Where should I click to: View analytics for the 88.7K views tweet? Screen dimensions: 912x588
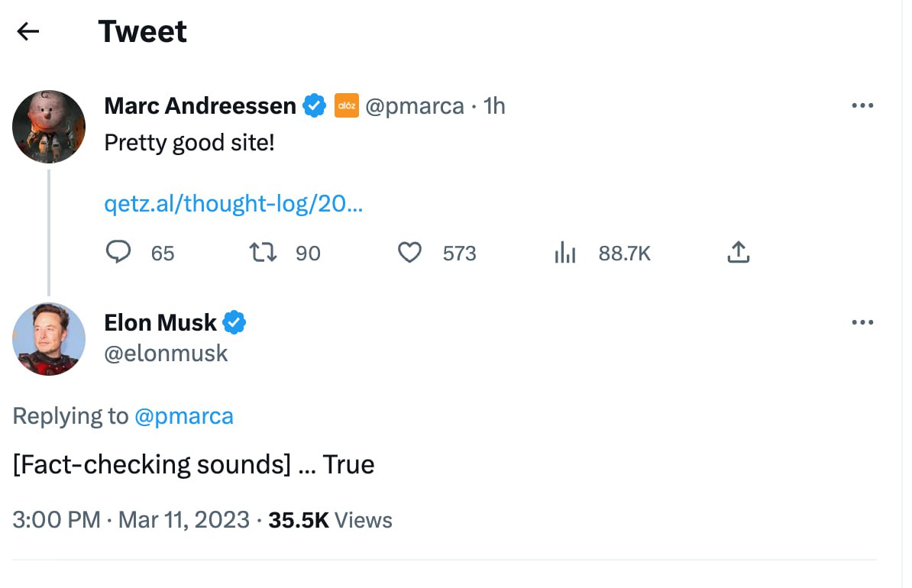pos(565,253)
